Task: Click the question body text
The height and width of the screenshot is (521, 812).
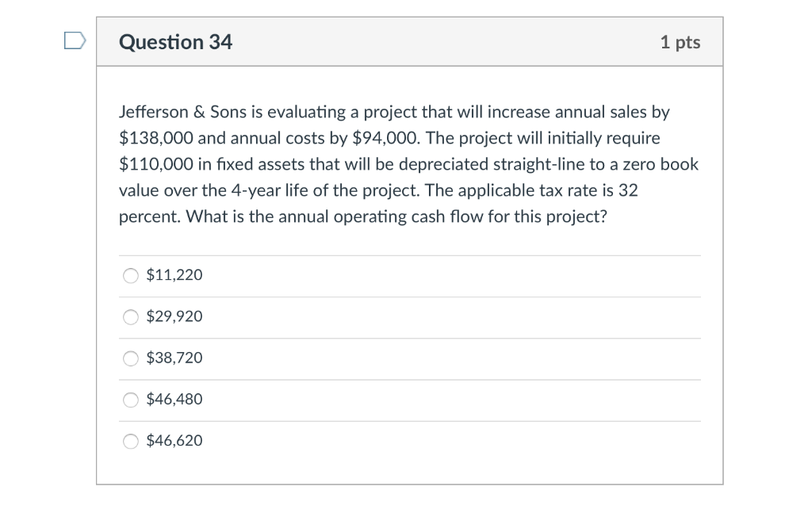Action: coord(408,163)
